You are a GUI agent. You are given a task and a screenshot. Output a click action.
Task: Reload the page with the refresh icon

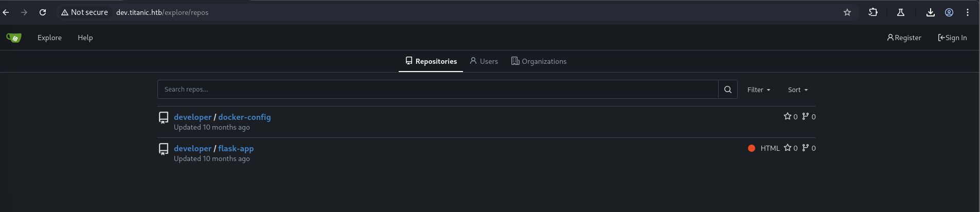coord(43,12)
